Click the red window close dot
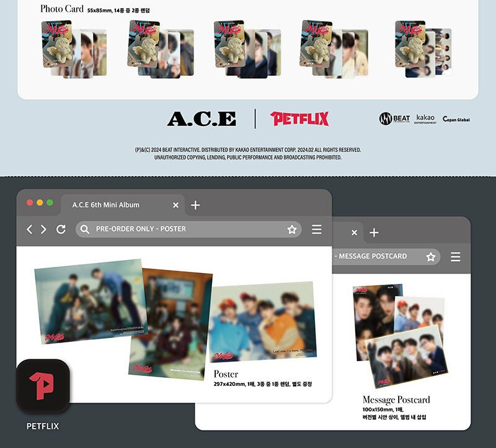This screenshot has width=496, height=448. [30, 203]
